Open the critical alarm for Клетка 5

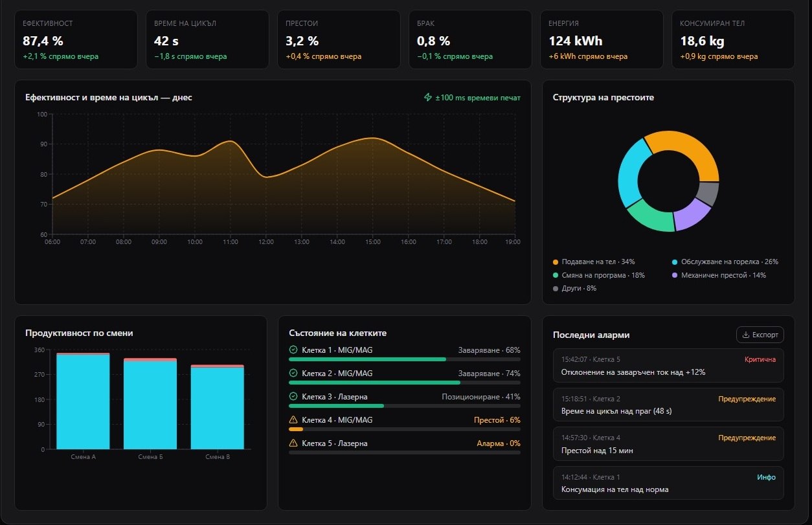(668, 366)
